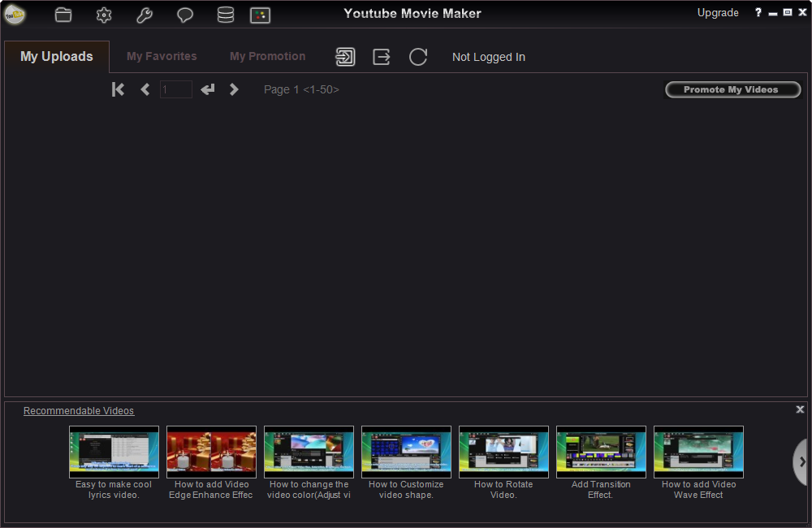This screenshot has width=812, height=528.
Task: Go to first page of uploads
Action: tap(118, 89)
